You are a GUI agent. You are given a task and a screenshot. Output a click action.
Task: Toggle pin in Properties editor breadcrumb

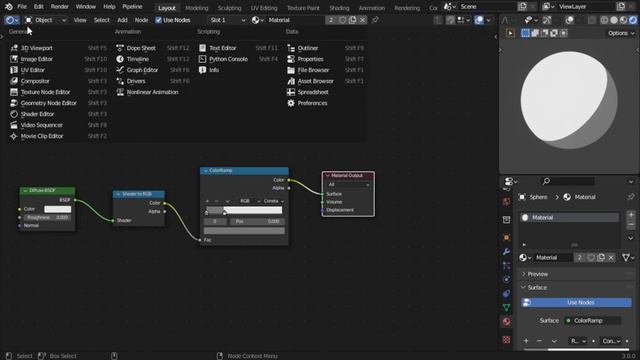631,197
